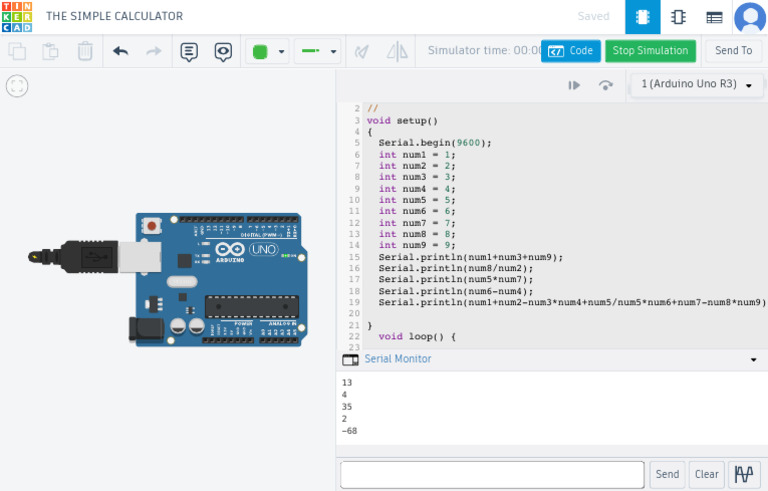Pick the green wire color swatch
The width and height of the screenshot is (768, 491).
(x=260, y=51)
